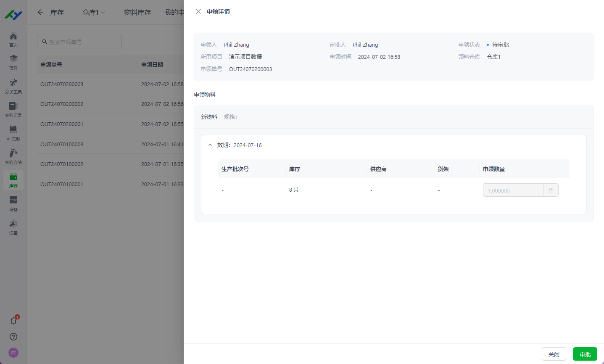Image resolution: width=604 pixels, height=364 pixels.
Task: Click the 关闭 close button
Action: 554,354
